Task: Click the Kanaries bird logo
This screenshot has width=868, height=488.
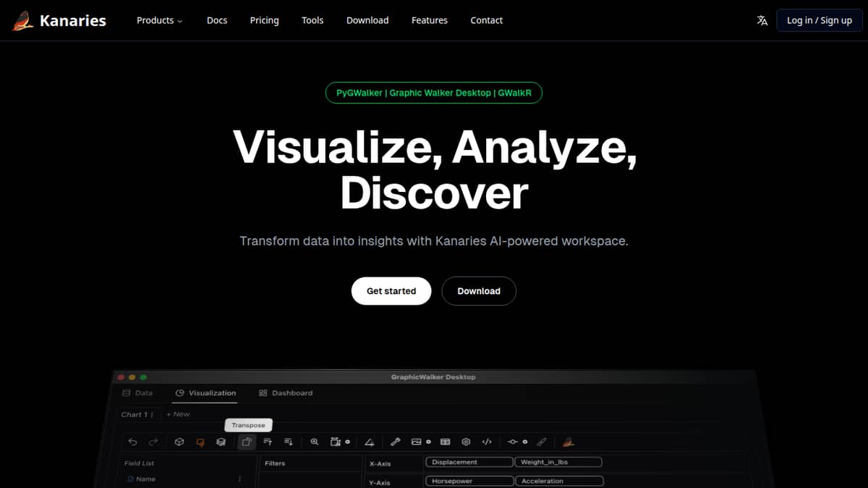Action: pos(22,20)
